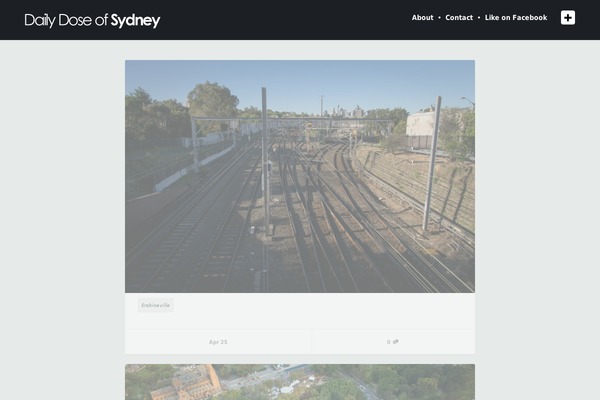Screen dimensions: 600x400
Task: Click the 0 notes counter
Action: tap(393, 342)
